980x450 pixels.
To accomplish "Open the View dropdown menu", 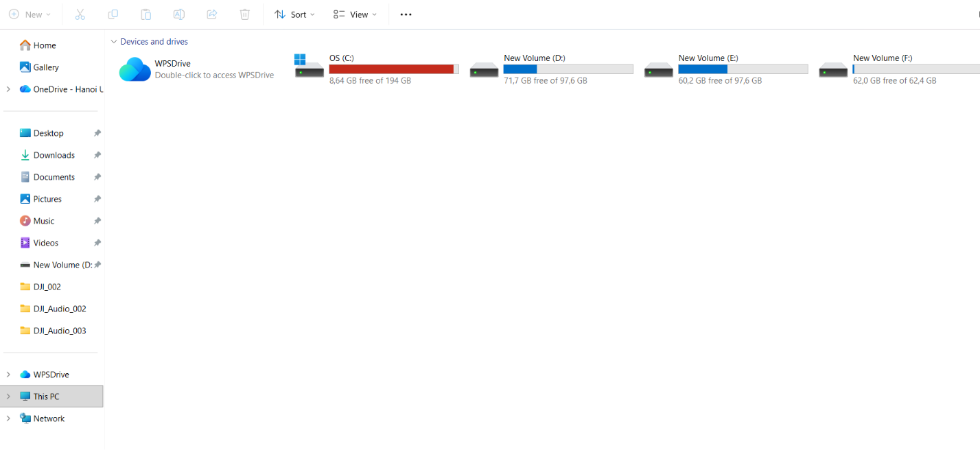I will click(x=355, y=14).
